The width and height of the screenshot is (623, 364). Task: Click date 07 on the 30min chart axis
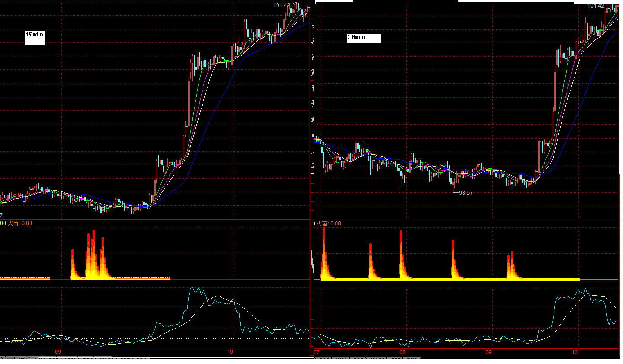[316, 352]
